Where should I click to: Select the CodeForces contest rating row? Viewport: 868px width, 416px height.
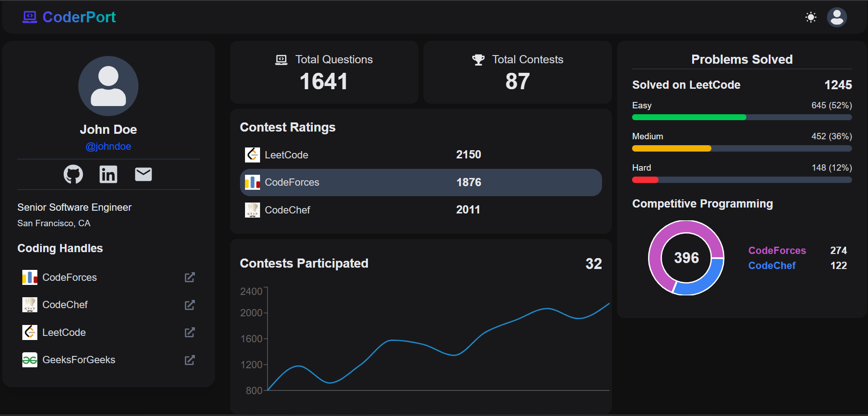click(420, 183)
